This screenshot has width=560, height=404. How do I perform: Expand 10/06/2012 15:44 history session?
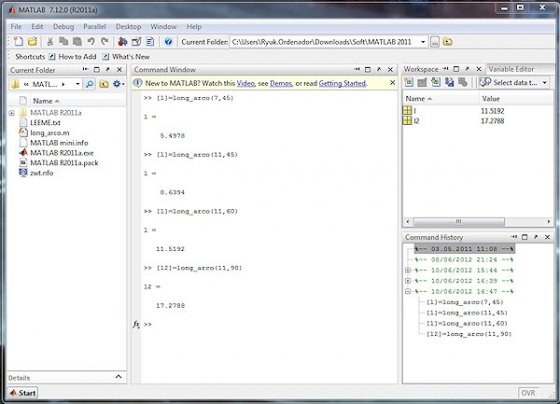(x=408, y=270)
